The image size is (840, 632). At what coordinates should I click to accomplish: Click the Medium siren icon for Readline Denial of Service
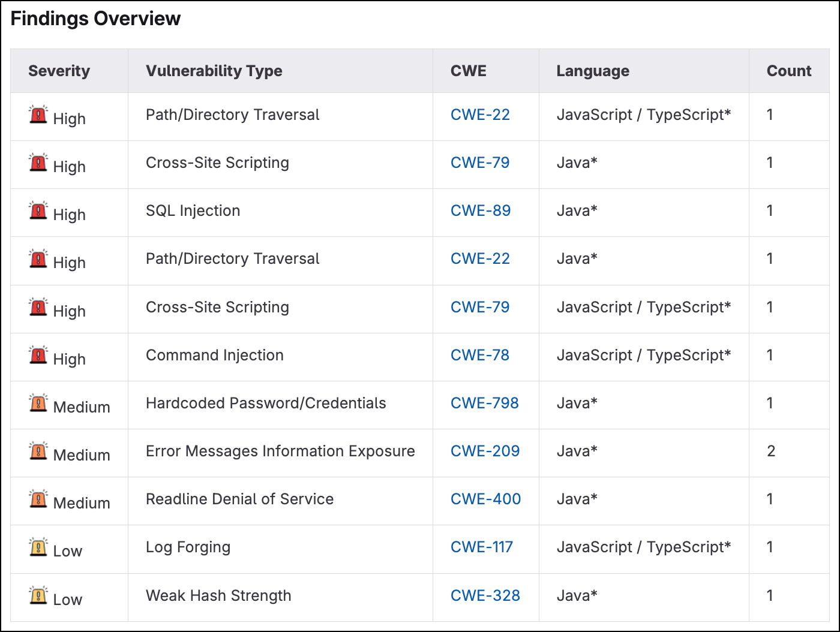tap(38, 499)
